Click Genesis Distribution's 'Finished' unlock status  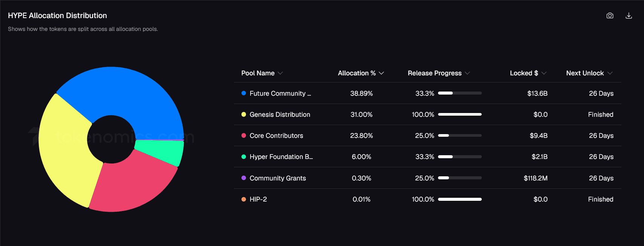(601, 115)
